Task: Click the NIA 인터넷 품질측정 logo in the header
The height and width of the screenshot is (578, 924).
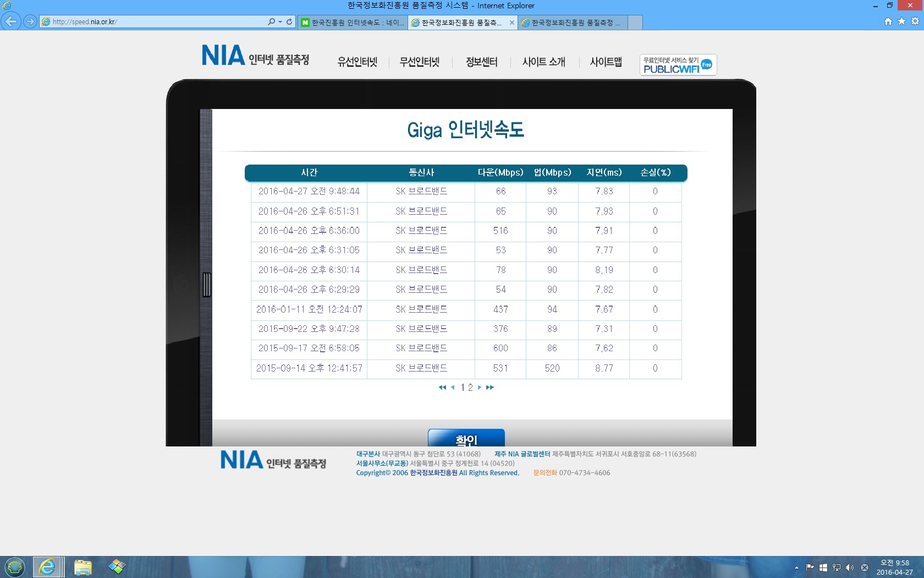Action: (x=256, y=56)
